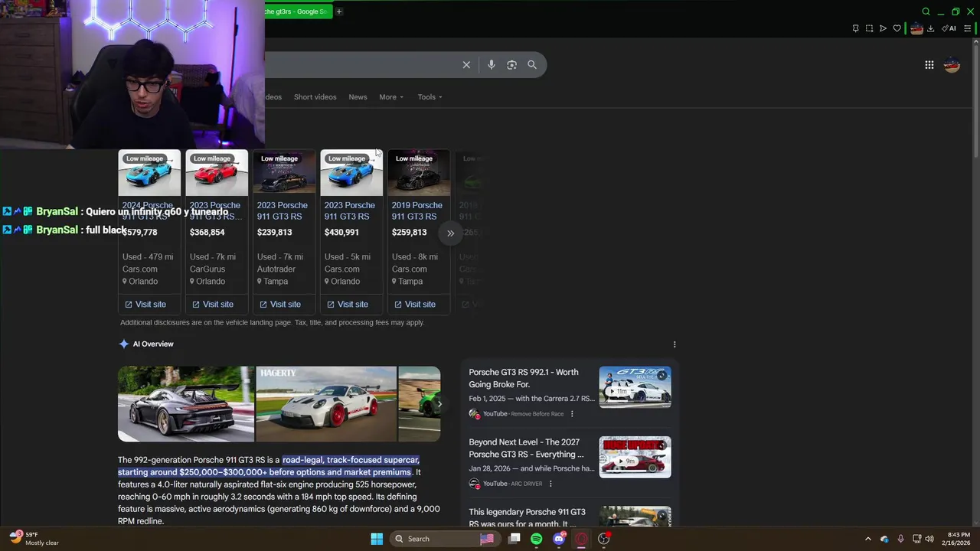Open the taskbar weather widget
This screenshot has height=551, width=980.
[x=34, y=539]
